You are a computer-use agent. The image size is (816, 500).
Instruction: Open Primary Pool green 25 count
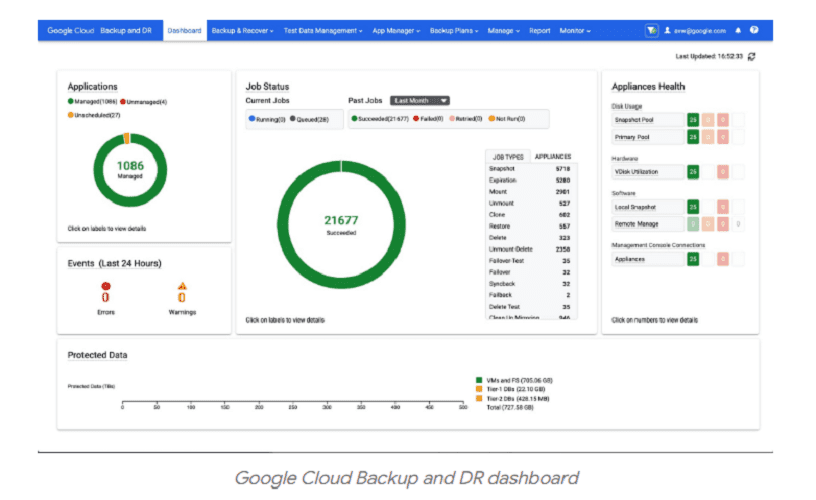coord(693,137)
